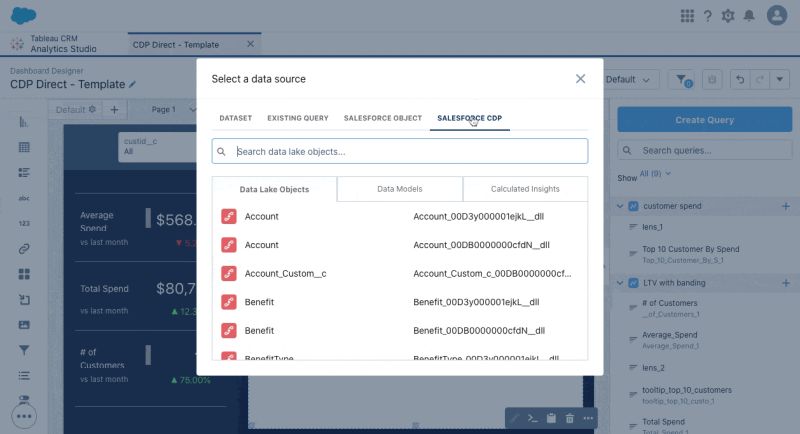Select the Data Lake Objects sub-tab
800x434 pixels.
click(274, 189)
